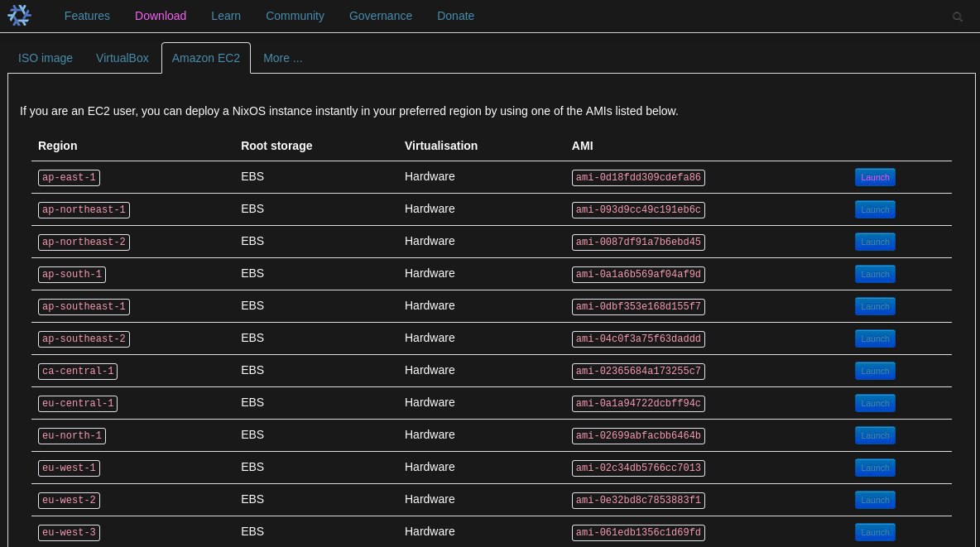
Task: Select AMI ID ami-04c0f3a75f63daddd
Action: click(x=638, y=338)
